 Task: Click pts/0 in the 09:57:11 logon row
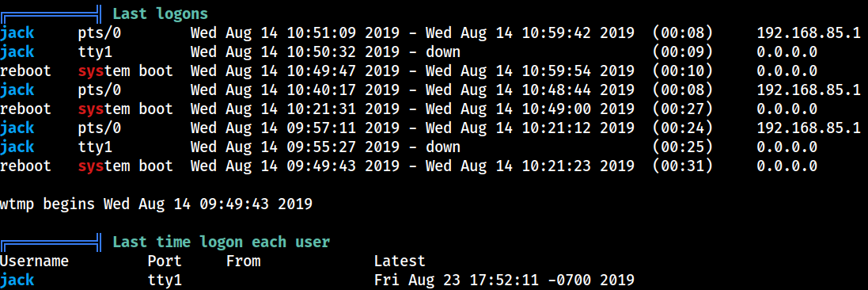click(x=100, y=128)
